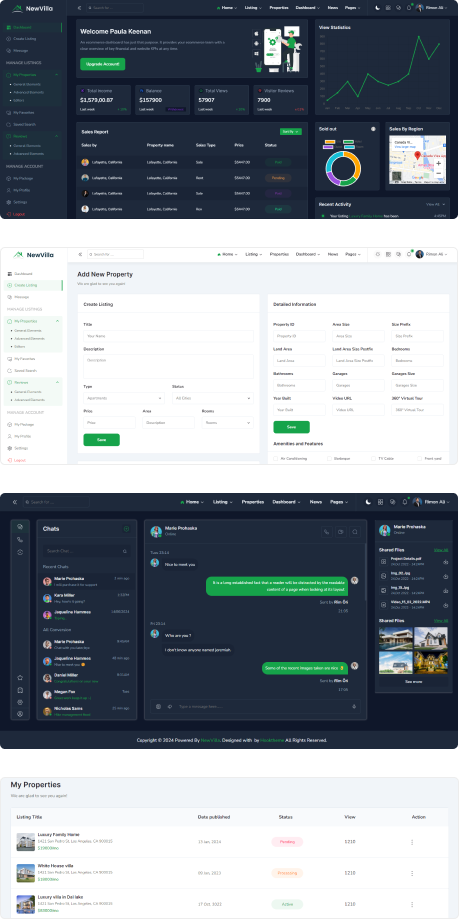Screen dimensions: 459x919
Task: Open Saved Search in the light-theme sidebar
Action: click(x=25, y=370)
